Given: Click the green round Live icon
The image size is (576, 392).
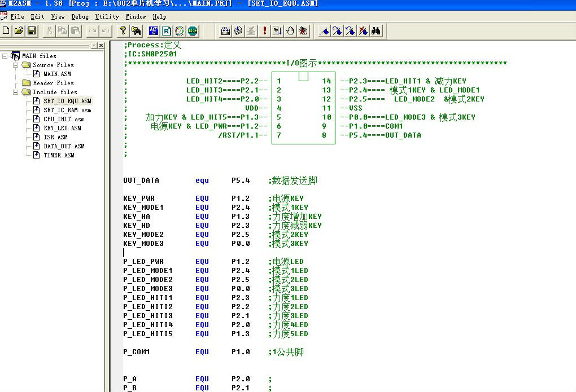Looking at the screenshot, I should pyautogui.click(x=193, y=30).
